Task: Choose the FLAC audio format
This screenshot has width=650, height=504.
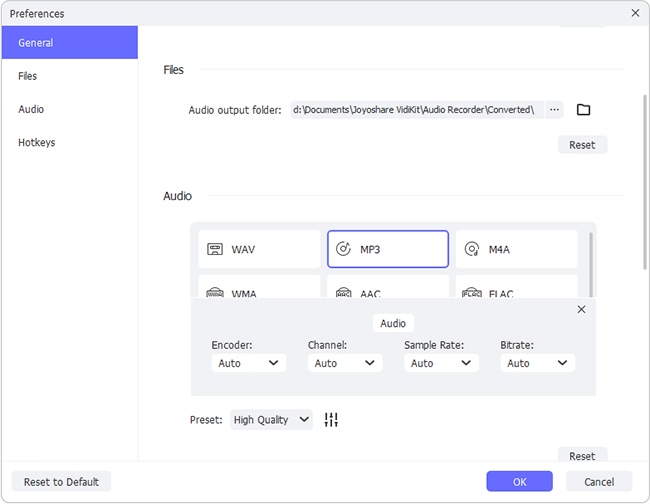Action: click(516, 287)
